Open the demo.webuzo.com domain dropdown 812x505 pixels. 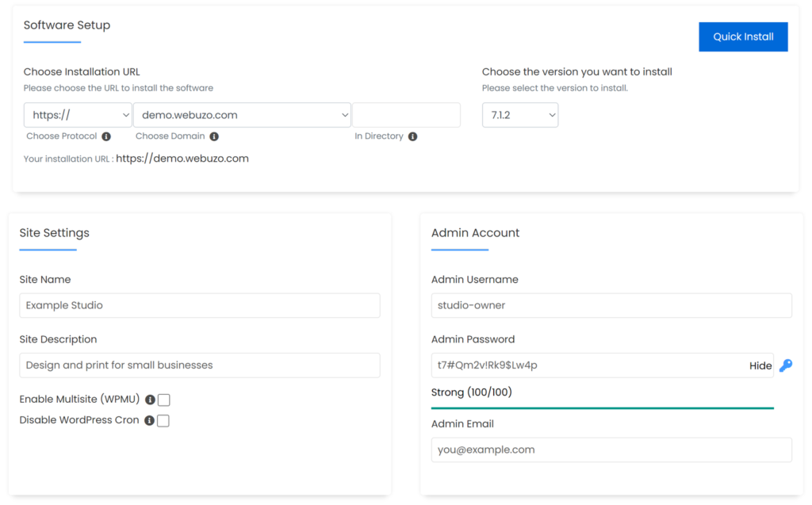tap(242, 115)
